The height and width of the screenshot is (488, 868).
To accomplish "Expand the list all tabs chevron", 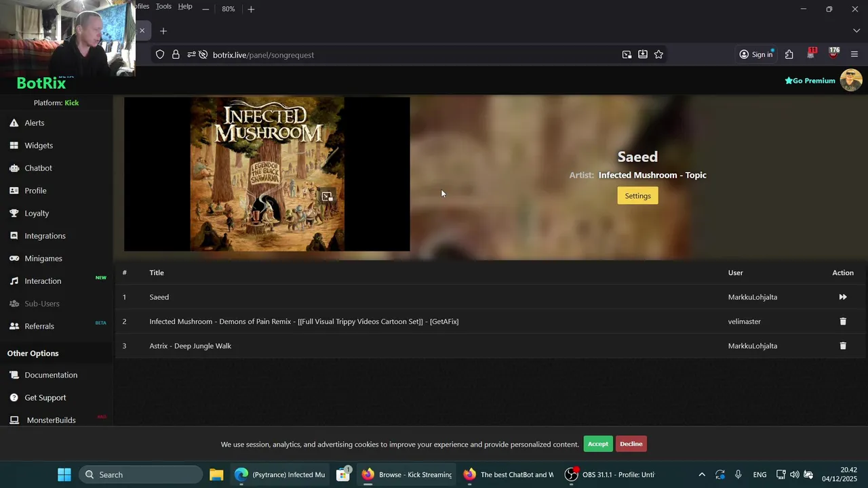I will point(856,30).
